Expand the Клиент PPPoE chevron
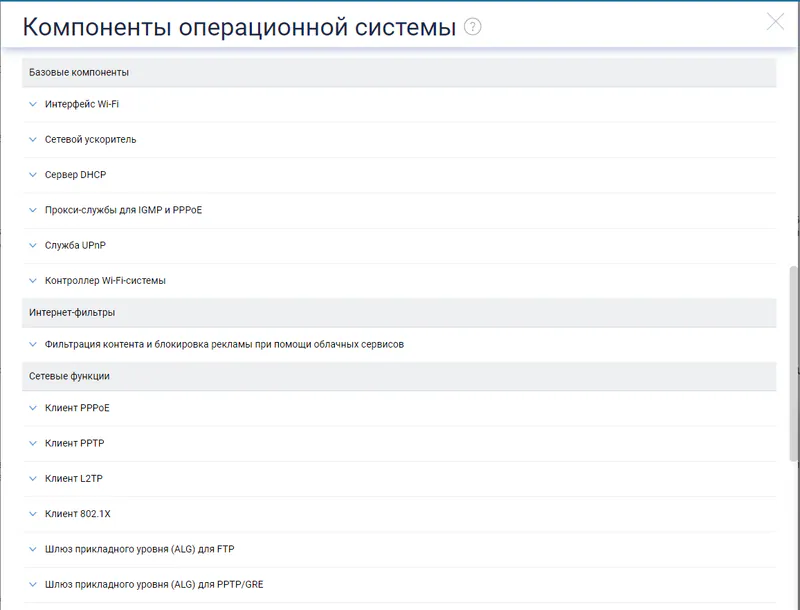This screenshot has width=800, height=610. (33, 408)
